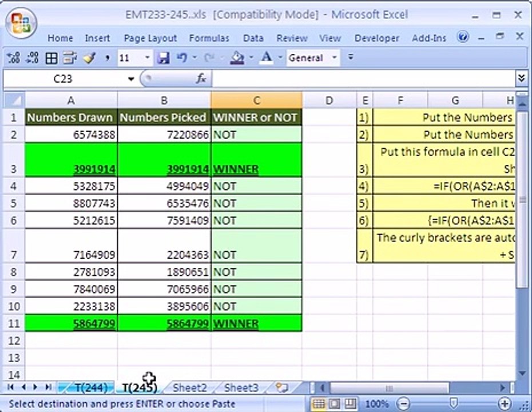
Task: Click the Redo arrow icon
Action: tap(209, 58)
